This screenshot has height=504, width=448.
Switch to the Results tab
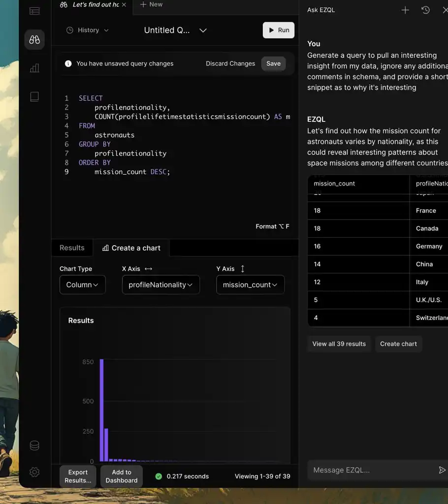tap(72, 248)
